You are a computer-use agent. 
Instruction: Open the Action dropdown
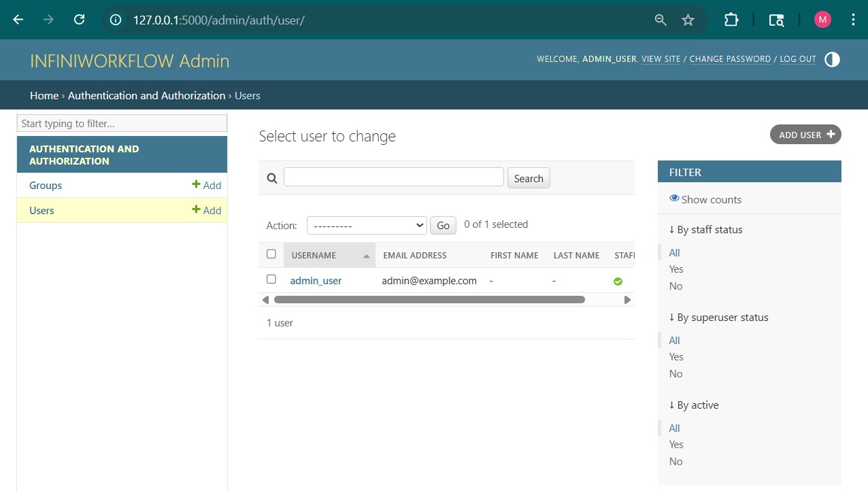coord(367,225)
